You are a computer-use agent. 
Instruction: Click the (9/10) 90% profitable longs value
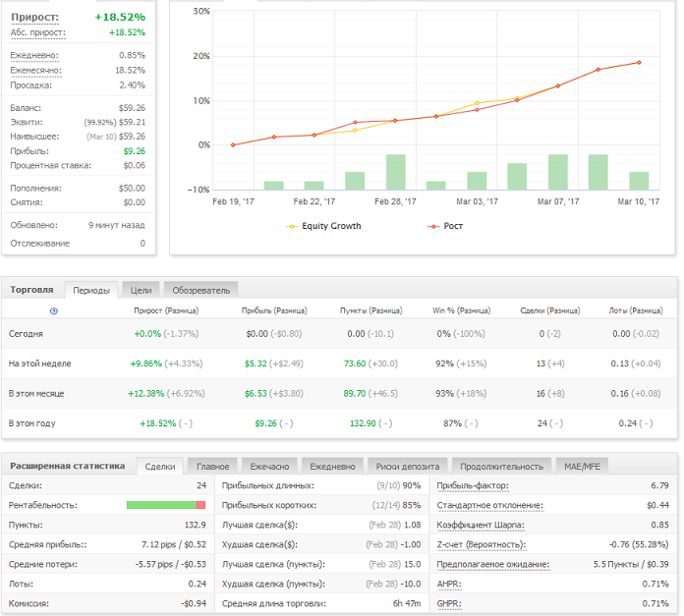click(x=399, y=485)
